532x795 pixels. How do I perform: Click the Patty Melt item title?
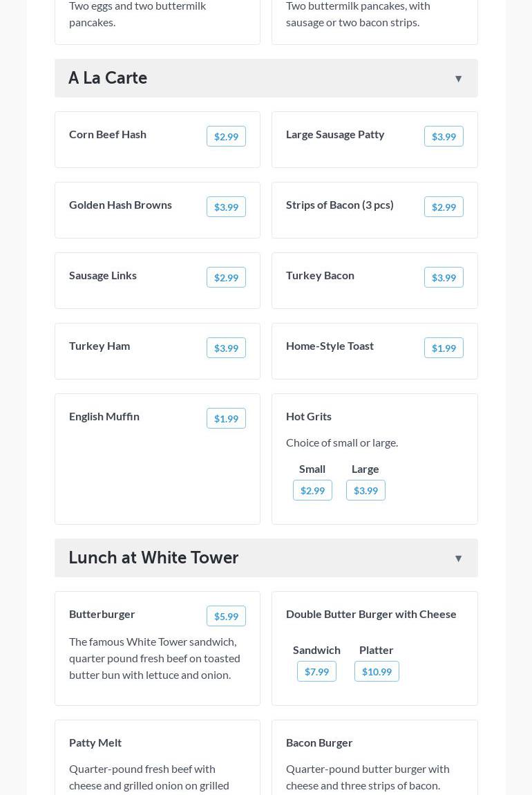[x=95, y=742]
